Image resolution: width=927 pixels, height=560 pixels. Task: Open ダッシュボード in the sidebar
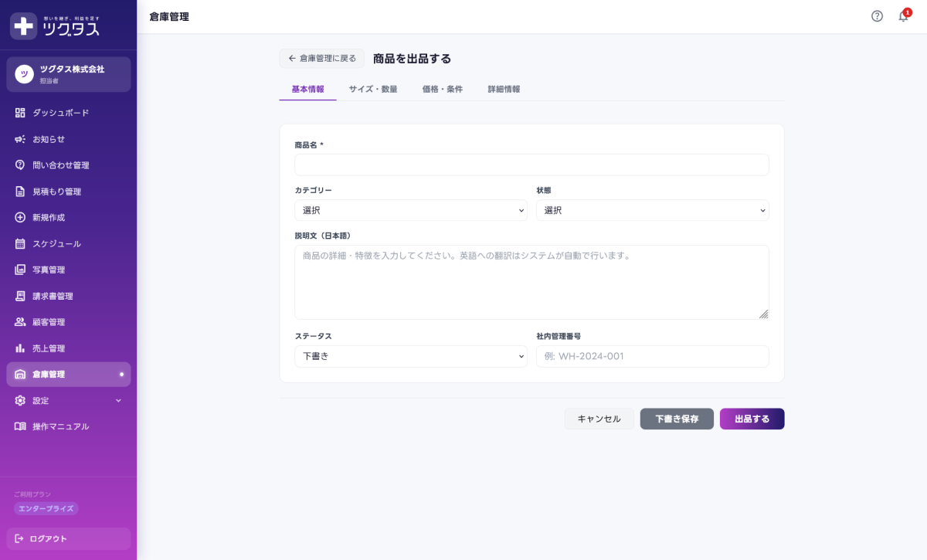tap(69, 113)
